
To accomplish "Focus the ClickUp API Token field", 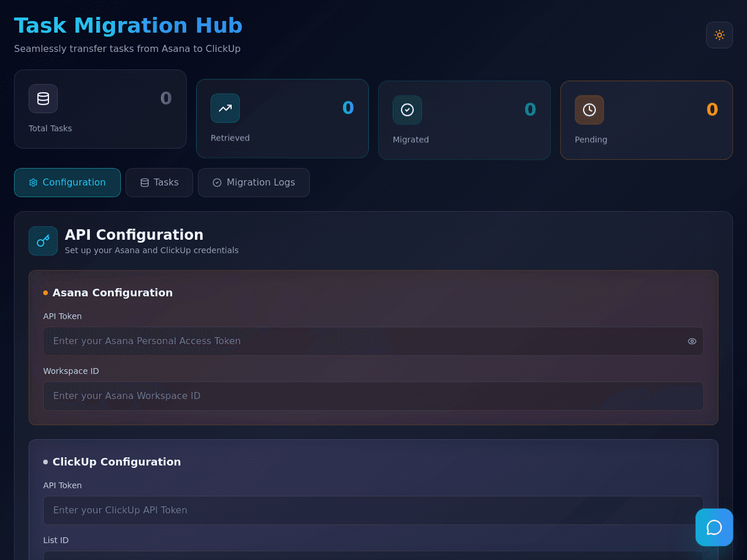I will (x=373, y=510).
